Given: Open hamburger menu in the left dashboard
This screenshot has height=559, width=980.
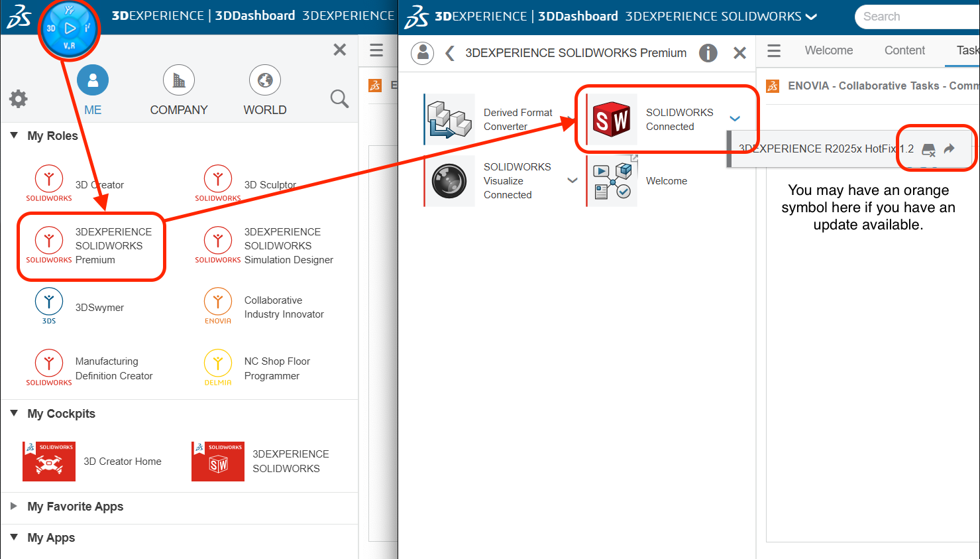Looking at the screenshot, I should coord(376,50).
